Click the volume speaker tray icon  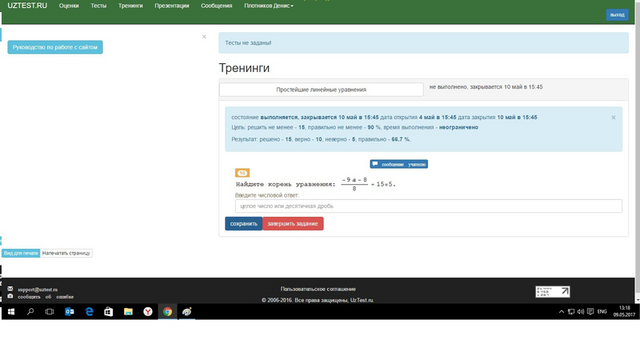580,312
